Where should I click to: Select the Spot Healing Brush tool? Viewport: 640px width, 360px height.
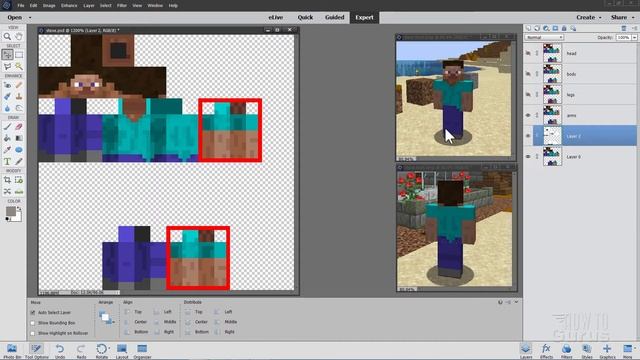(x=19, y=85)
